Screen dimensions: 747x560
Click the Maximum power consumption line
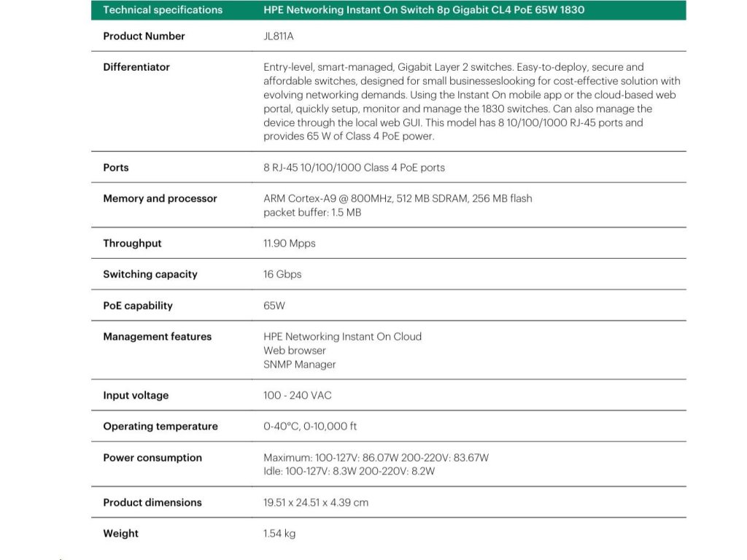(376, 458)
